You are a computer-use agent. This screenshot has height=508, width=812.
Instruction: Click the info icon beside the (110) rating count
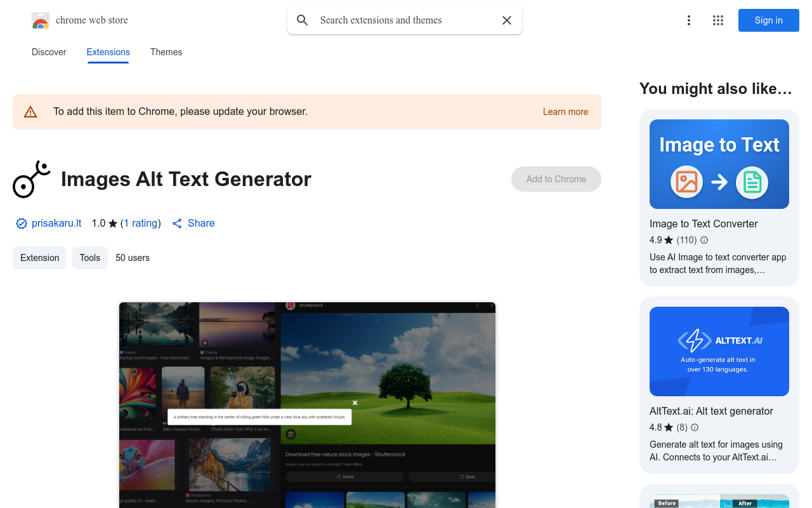pos(704,240)
